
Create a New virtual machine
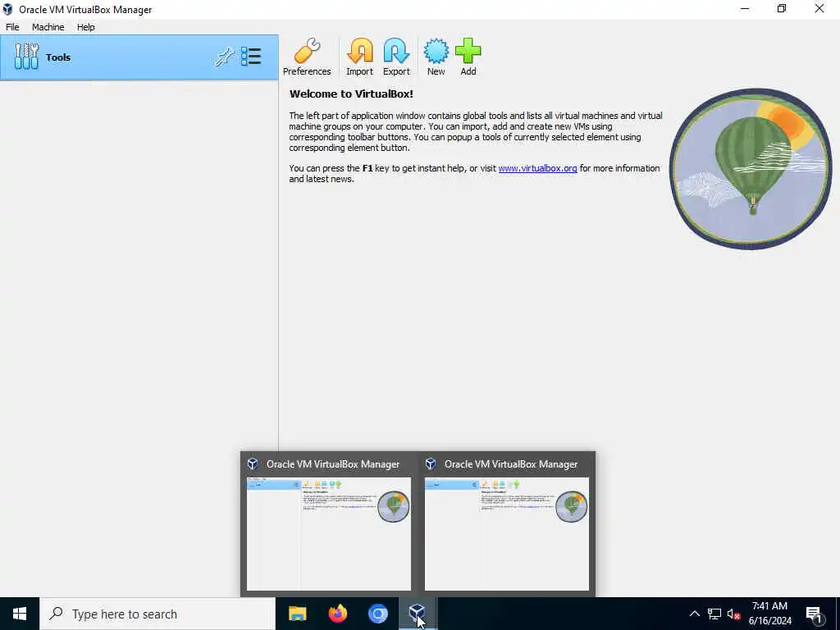pyautogui.click(x=436, y=57)
